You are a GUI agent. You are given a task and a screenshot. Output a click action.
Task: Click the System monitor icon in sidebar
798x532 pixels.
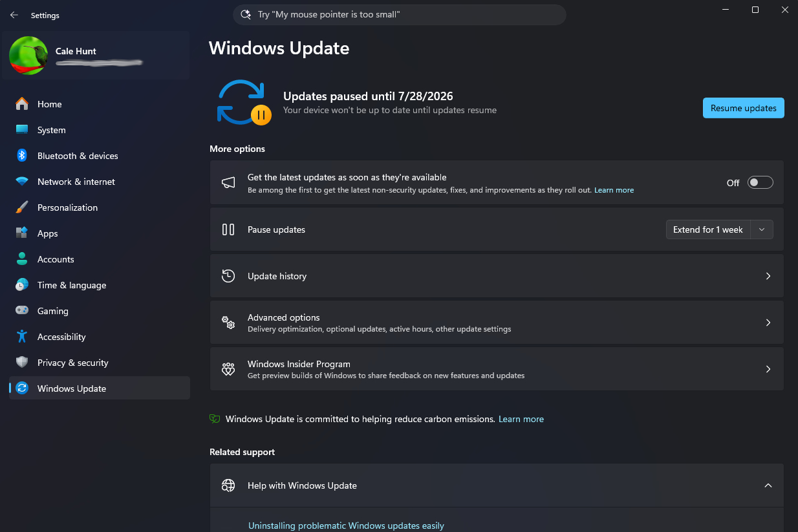point(22,130)
